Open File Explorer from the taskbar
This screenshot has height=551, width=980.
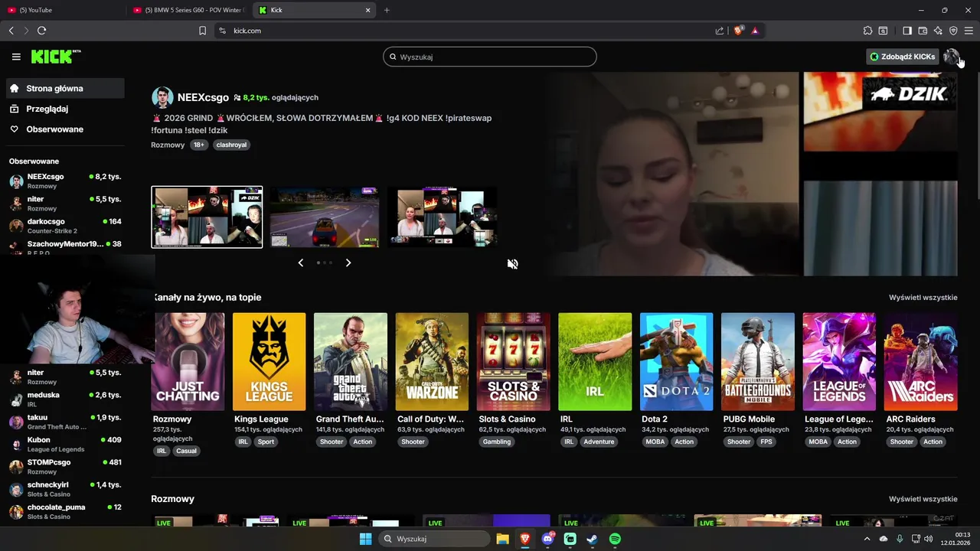502,539
